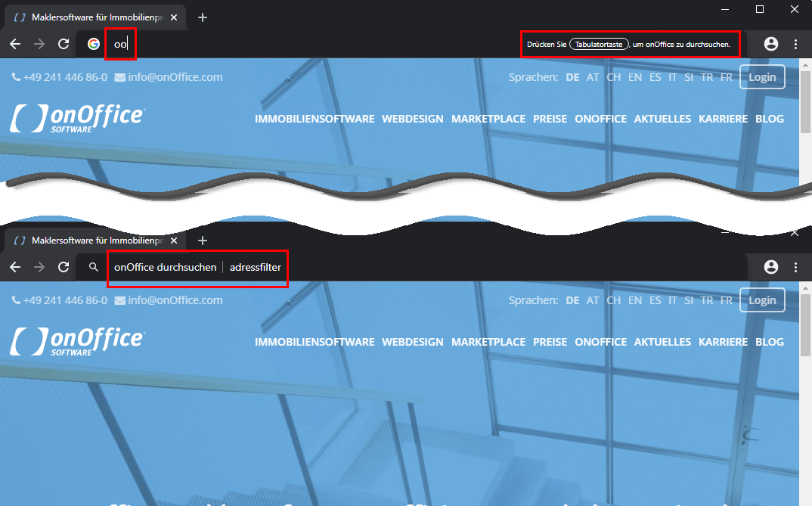Go back in the 'adressfilter' search window

point(15,267)
